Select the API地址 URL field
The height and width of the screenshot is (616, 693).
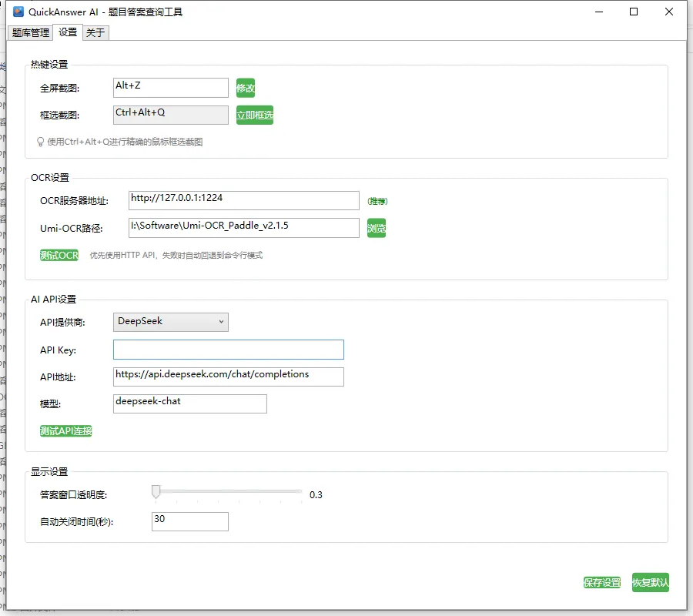229,377
